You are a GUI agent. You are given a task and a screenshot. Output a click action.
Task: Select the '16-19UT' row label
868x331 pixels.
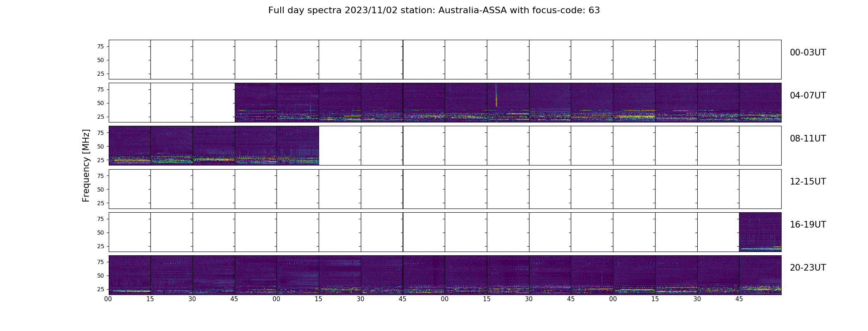click(808, 225)
